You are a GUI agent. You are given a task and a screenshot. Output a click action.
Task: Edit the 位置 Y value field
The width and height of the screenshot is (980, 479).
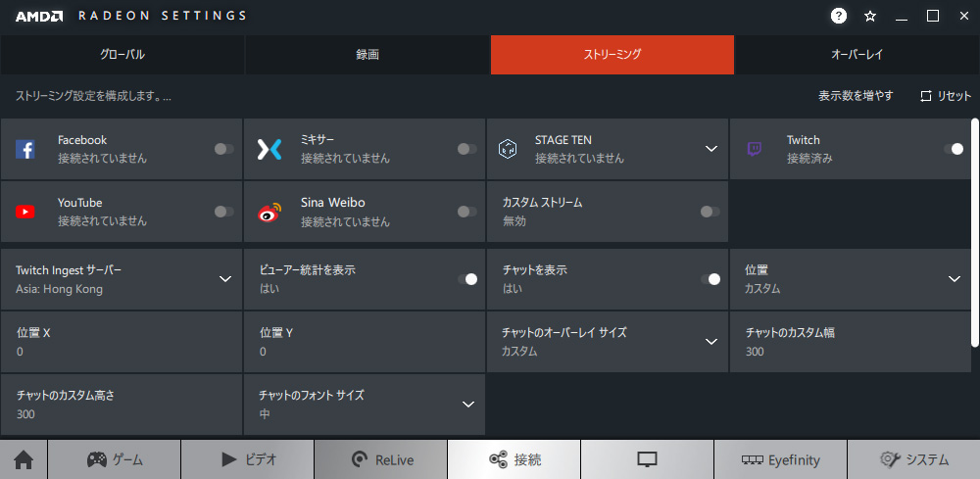point(365,342)
